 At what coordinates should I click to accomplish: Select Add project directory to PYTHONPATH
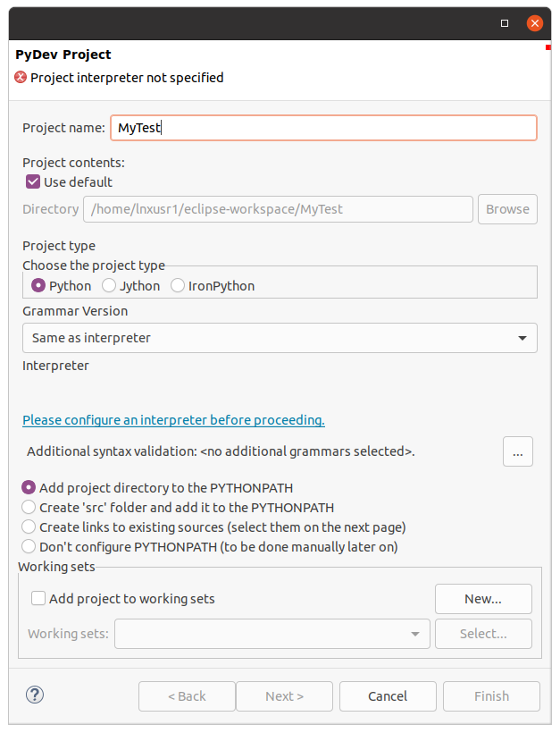29,488
